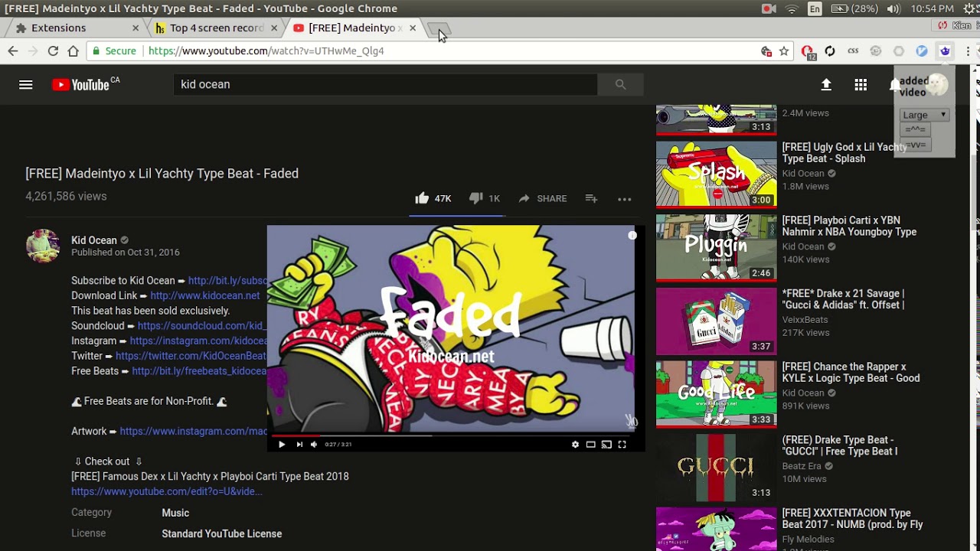Cast video with the Cast icon
Viewport: 980px width, 551px height.
tap(606, 444)
